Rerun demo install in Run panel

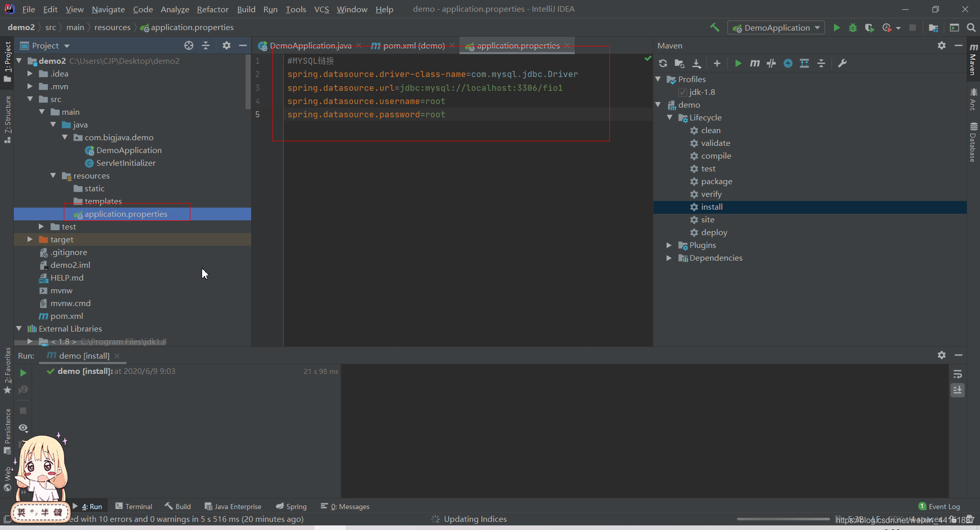[23, 373]
